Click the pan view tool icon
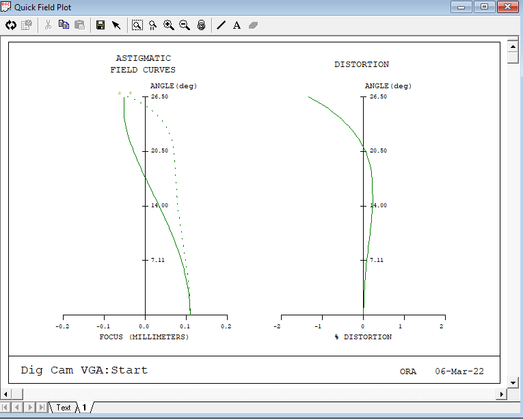 point(152,25)
